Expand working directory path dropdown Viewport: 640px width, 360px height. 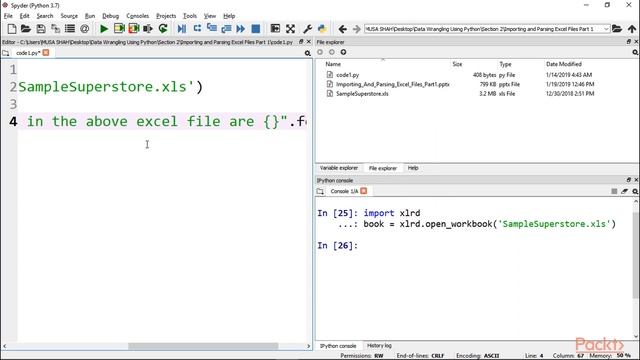pos(607,29)
